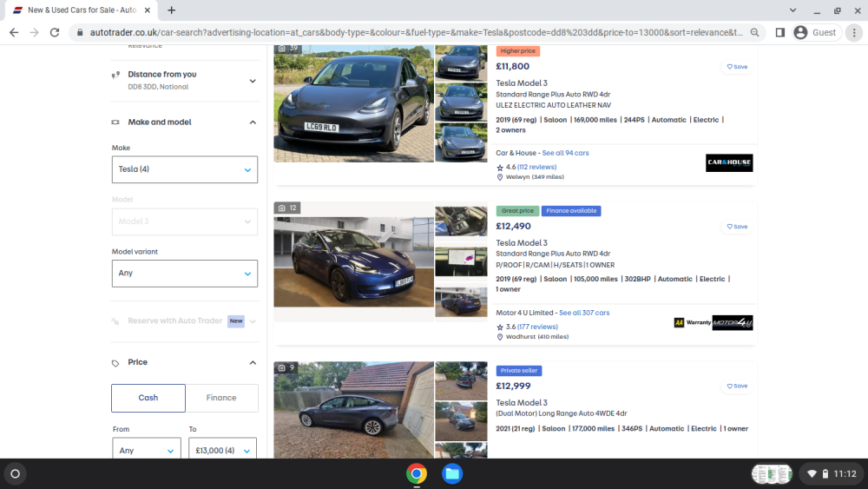Screen dimensions: 868x489
Task: Open the price From dropdown
Action: (x=147, y=450)
